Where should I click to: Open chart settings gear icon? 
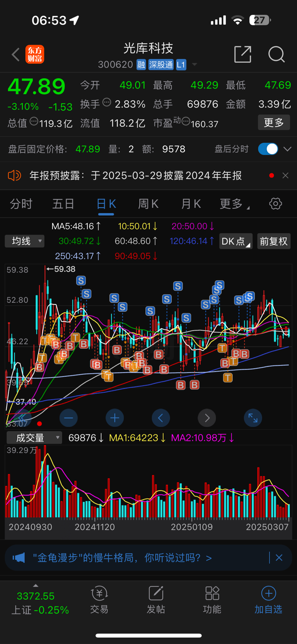pos(276,204)
